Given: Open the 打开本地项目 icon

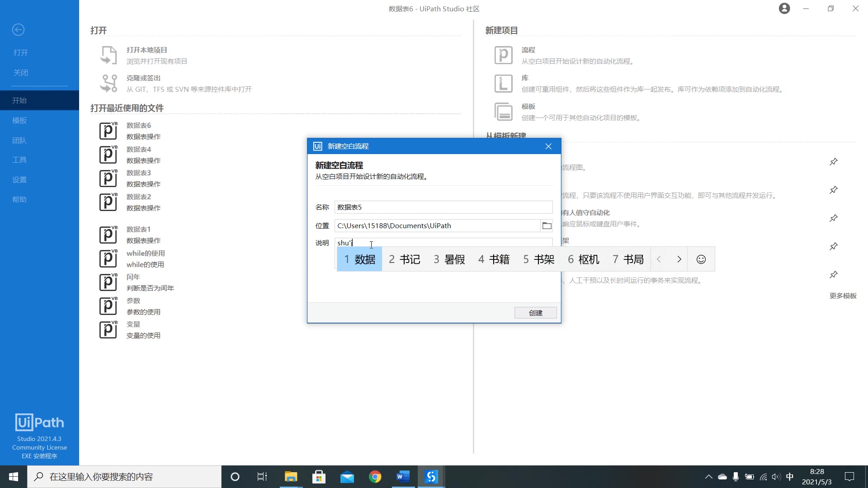Looking at the screenshot, I should coord(108,55).
